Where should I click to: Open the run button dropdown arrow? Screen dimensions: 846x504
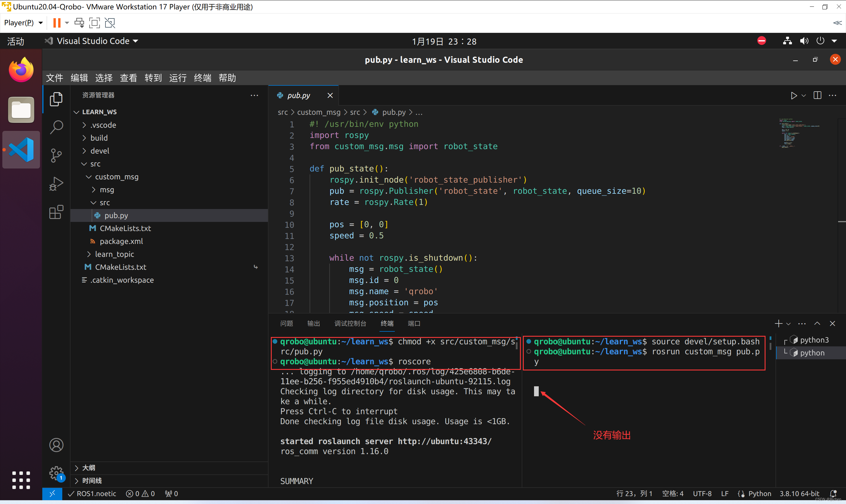(804, 96)
